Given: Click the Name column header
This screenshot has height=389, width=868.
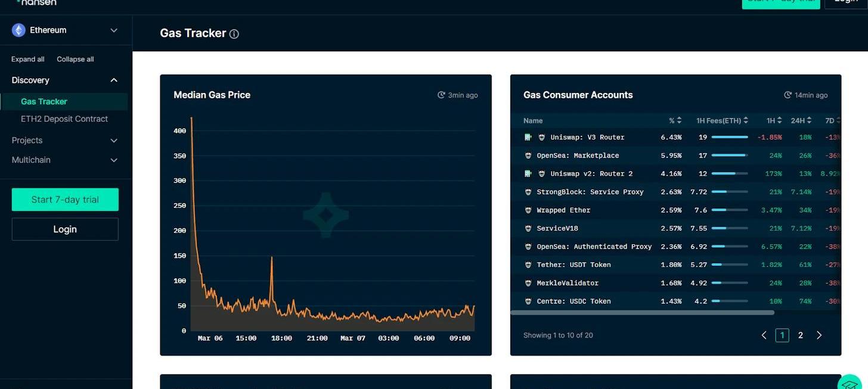Looking at the screenshot, I should pos(533,121).
